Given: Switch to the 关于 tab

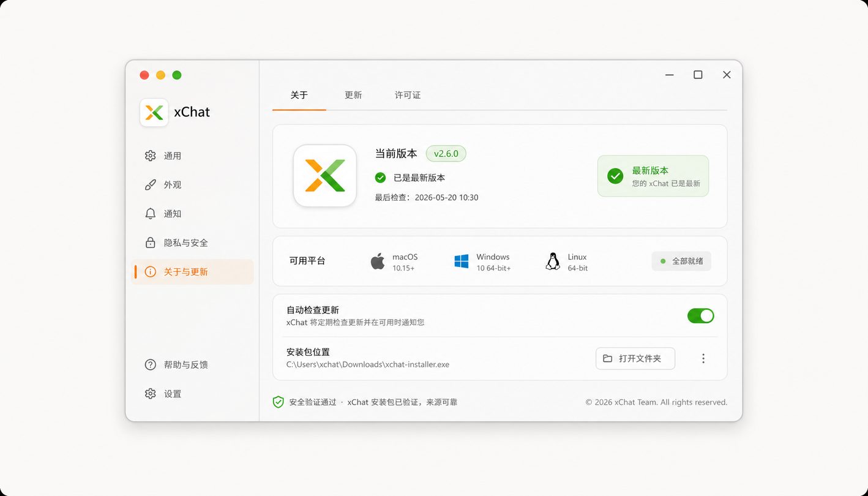Looking at the screenshot, I should coord(299,95).
